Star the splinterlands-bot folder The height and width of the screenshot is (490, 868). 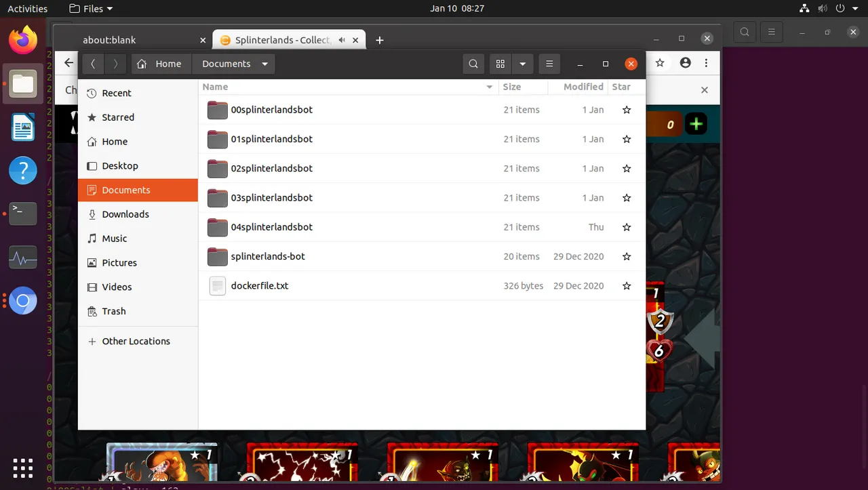[x=627, y=256]
